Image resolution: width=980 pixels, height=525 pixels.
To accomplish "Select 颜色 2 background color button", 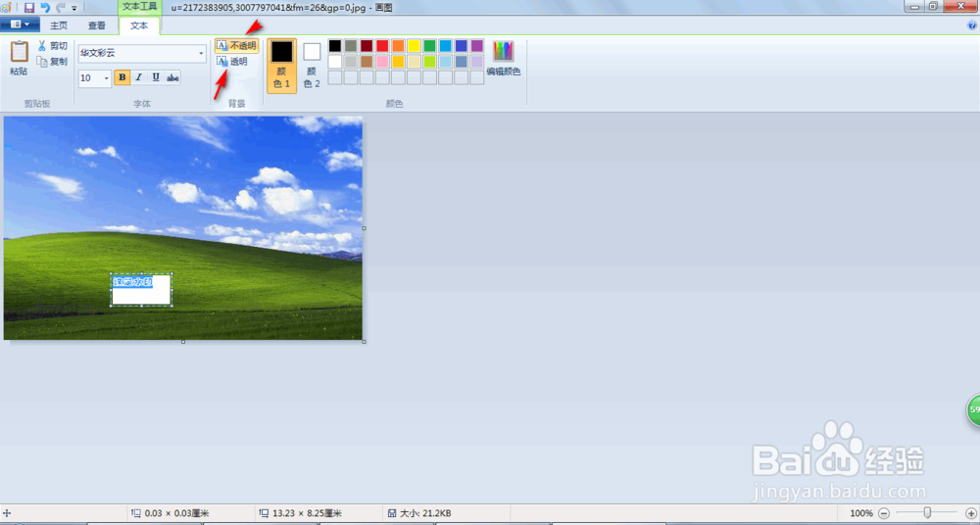I will [312, 66].
